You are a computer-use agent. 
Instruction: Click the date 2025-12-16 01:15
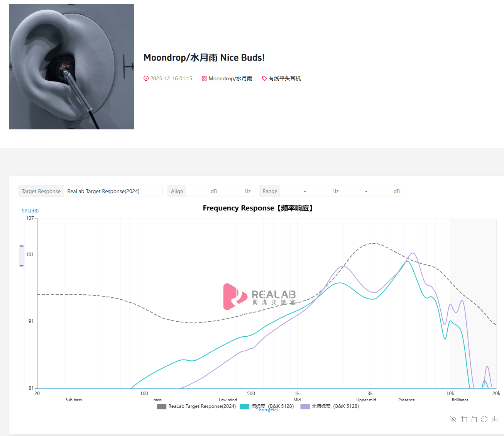click(171, 78)
